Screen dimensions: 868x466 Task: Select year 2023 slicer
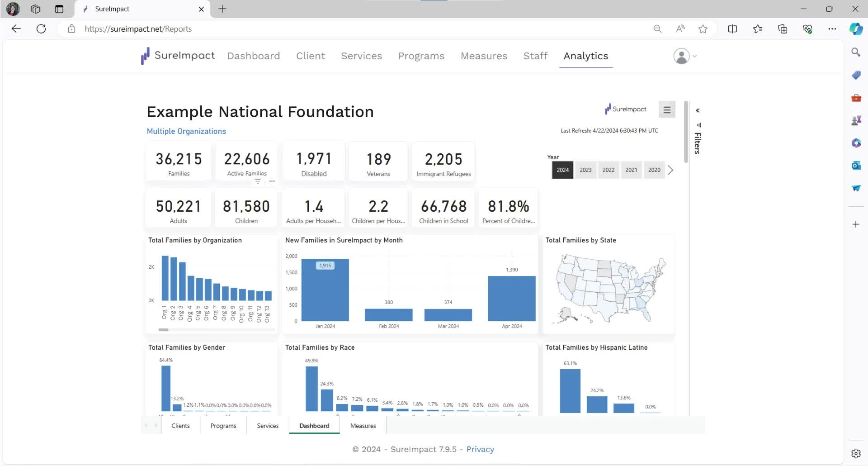click(x=585, y=170)
